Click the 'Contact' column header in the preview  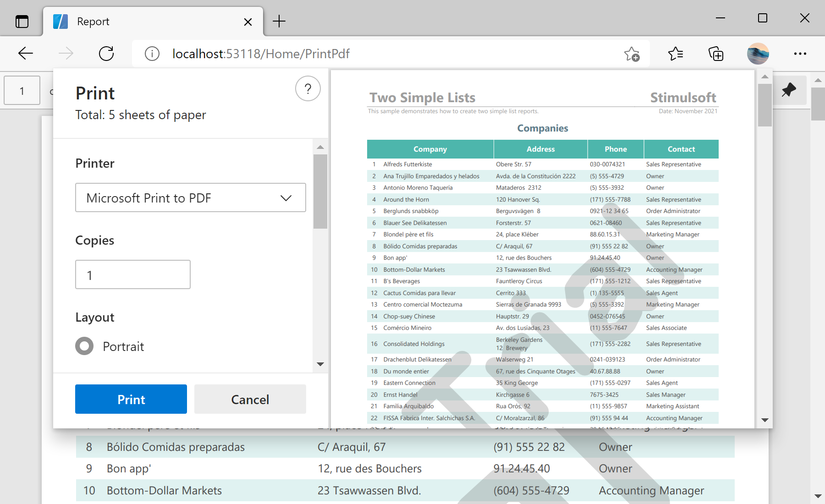(681, 149)
